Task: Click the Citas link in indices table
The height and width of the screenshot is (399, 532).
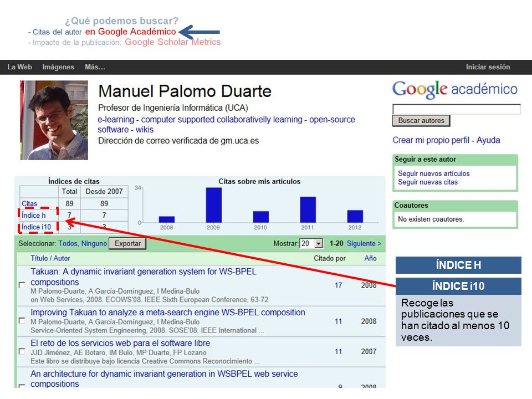Action: point(29,203)
